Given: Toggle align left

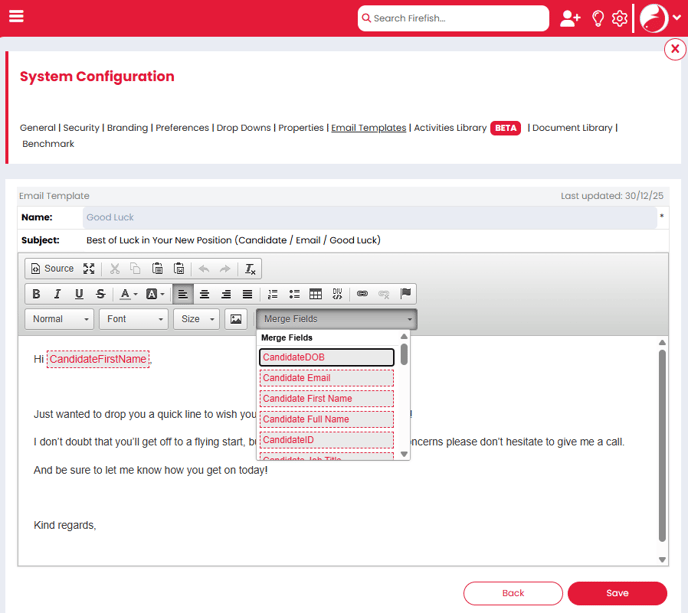Looking at the screenshot, I should (x=183, y=294).
